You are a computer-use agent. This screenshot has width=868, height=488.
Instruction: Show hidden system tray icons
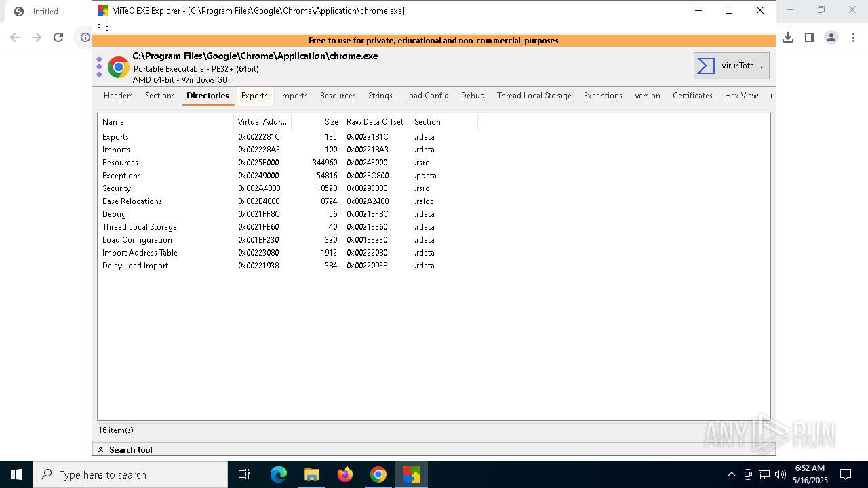[731, 474]
